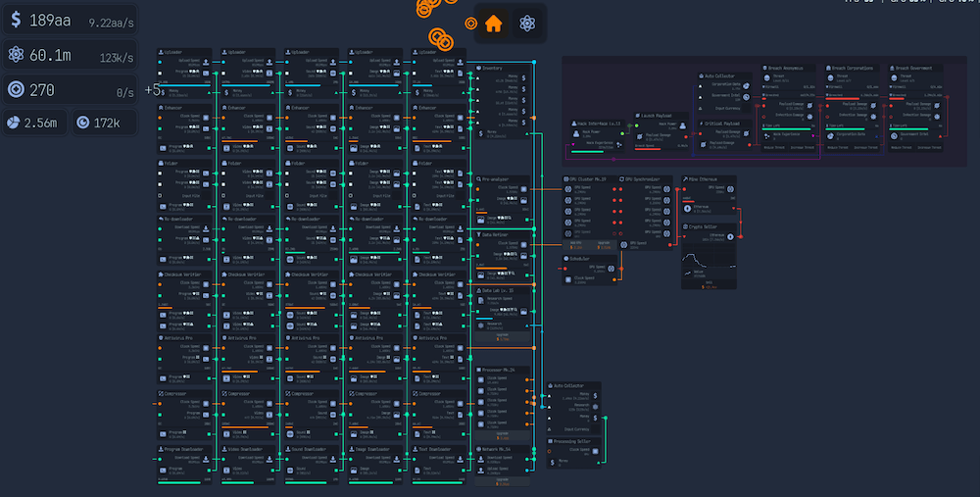Image resolution: width=980 pixels, height=497 pixels.
Task: Open the atom Research icon button
Action: pyautogui.click(x=528, y=24)
